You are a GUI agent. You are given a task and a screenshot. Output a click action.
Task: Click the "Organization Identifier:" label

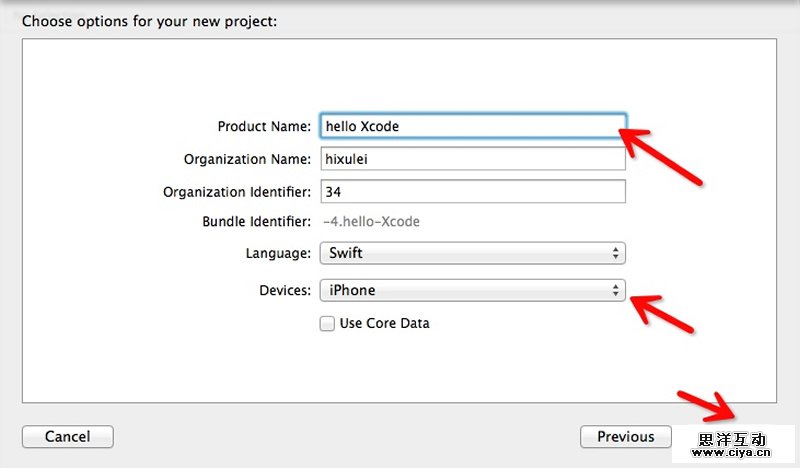[237, 191]
